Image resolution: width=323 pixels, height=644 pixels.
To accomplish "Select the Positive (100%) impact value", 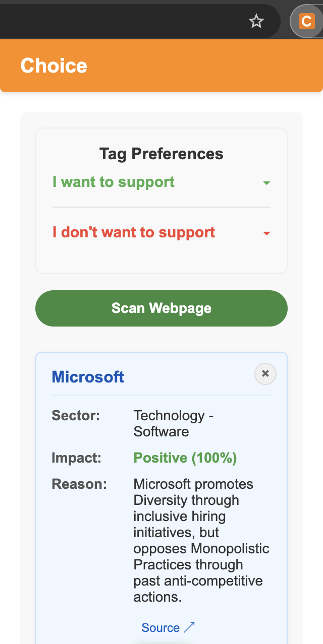I will (x=185, y=458).
